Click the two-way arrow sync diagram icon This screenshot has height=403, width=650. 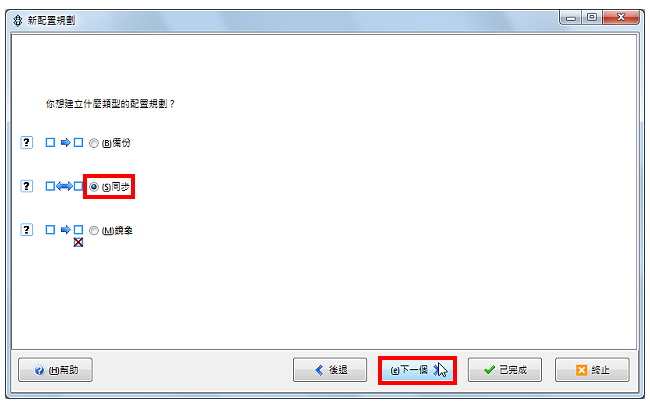click(64, 186)
